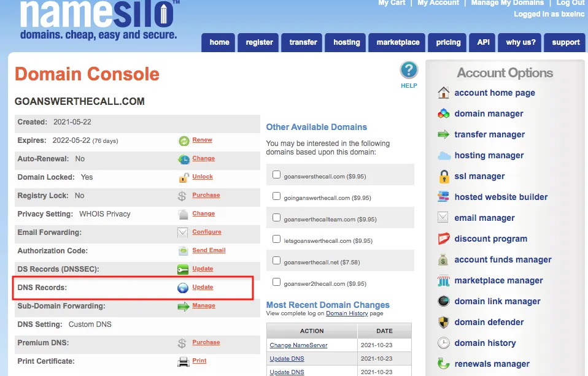Image resolution: width=588 pixels, height=376 pixels.
Task: Check the goanswerthecallteam.com checkbox
Action: tap(276, 217)
